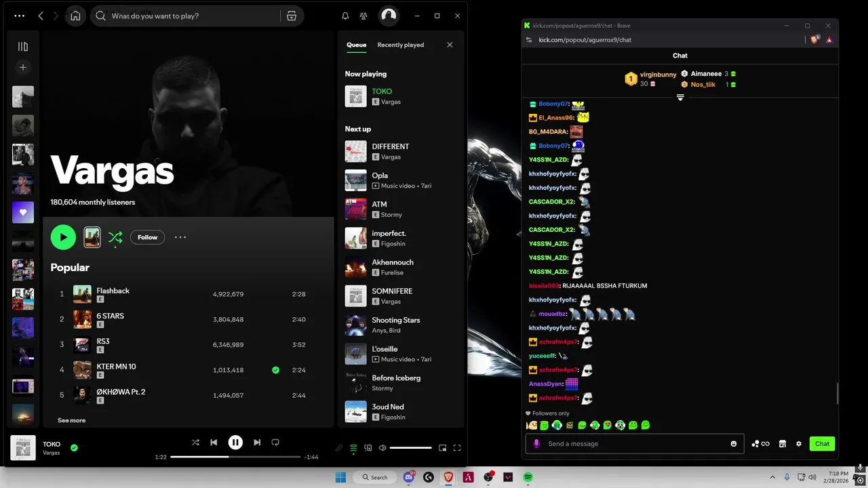Toggle the queue button in player bar
This screenshot has height=488, width=868.
coord(353,447)
